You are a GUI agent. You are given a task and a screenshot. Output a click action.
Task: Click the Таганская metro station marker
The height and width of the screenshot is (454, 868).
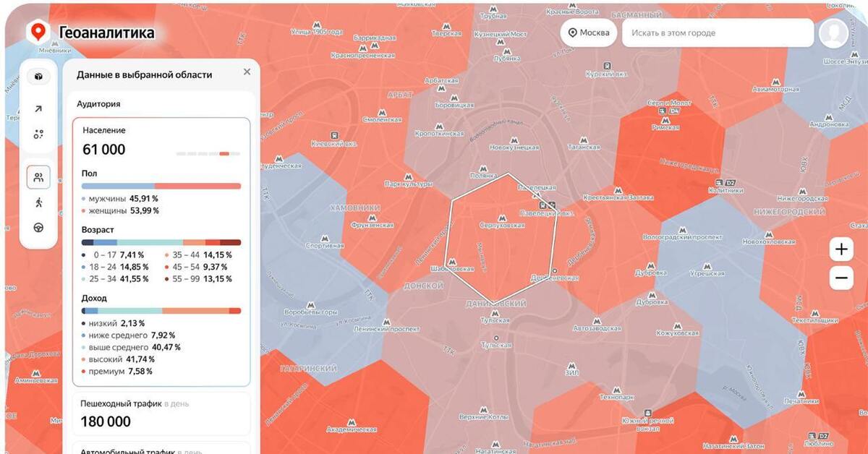(583, 139)
